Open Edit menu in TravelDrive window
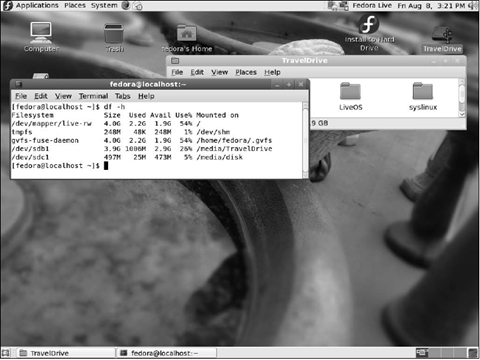The width and height of the screenshot is (480, 360). (197, 72)
